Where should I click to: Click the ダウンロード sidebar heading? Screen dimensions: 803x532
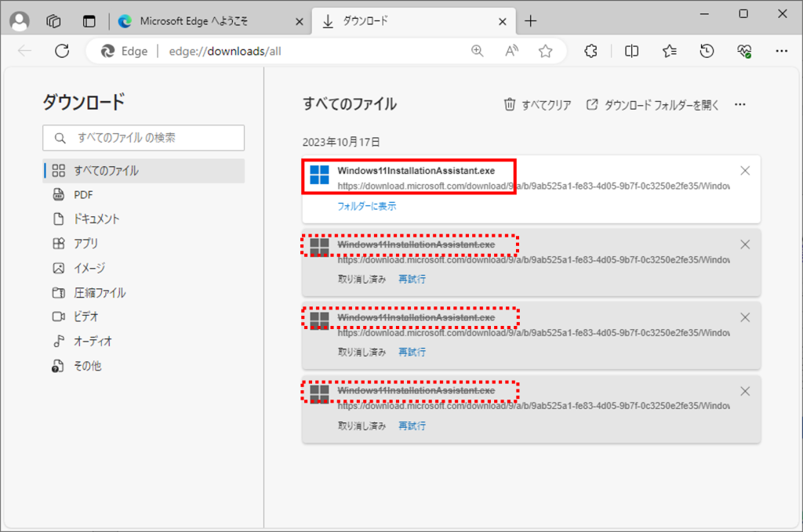point(84,103)
